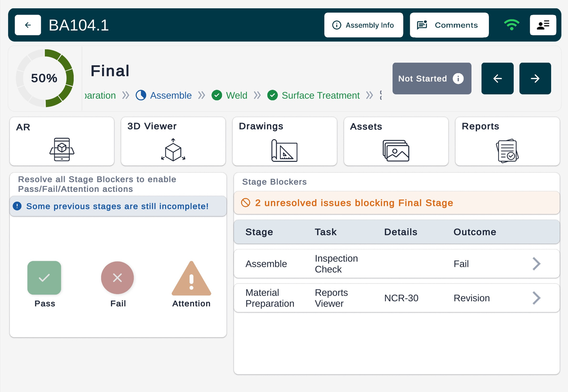
Task: Go to next stage with right arrow
Action: (x=535, y=79)
